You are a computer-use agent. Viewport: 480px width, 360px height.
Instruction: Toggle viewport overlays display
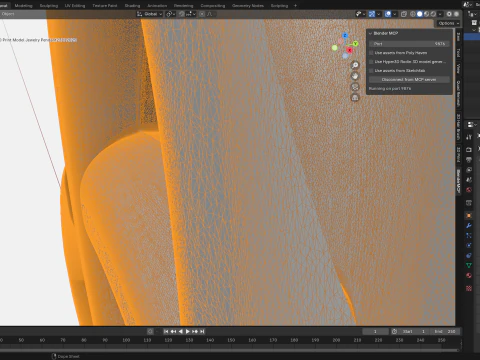388,14
